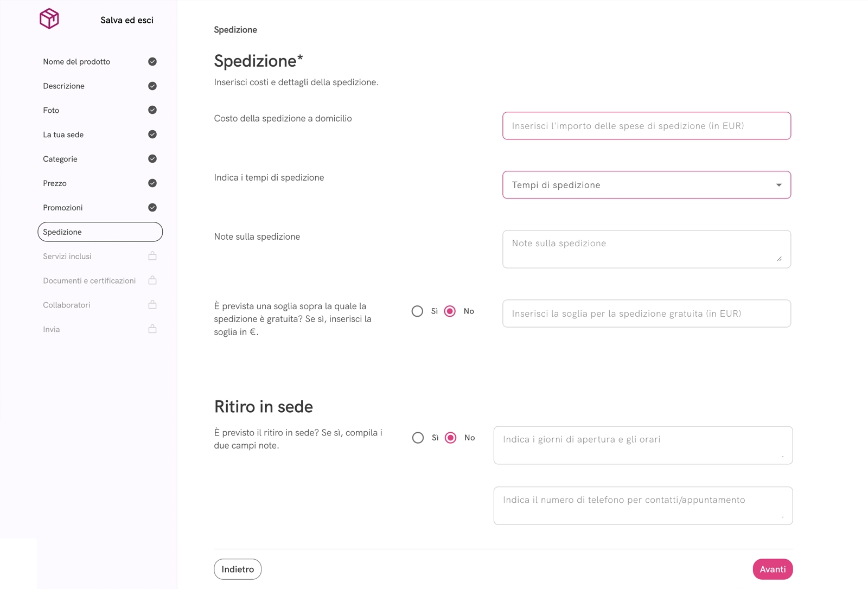Screen dimensions: 868x589
Task: Select the Promozioni step in sidebar
Action: 63,207
